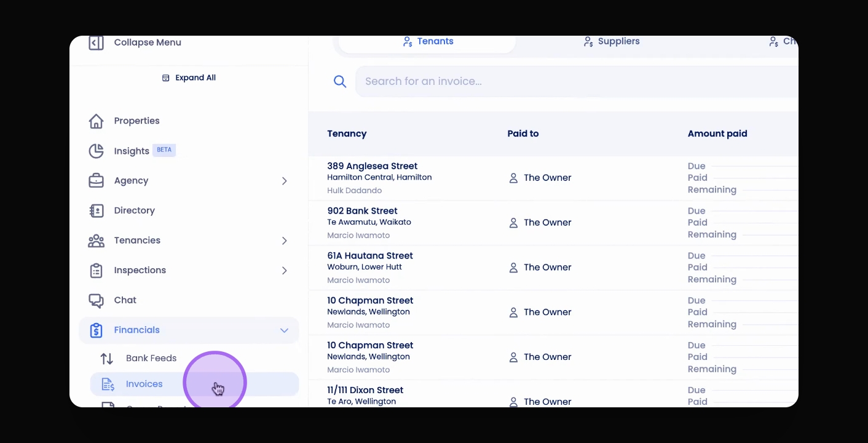This screenshot has height=443, width=868.
Task: Click the magnifier search icon
Action: (340, 81)
